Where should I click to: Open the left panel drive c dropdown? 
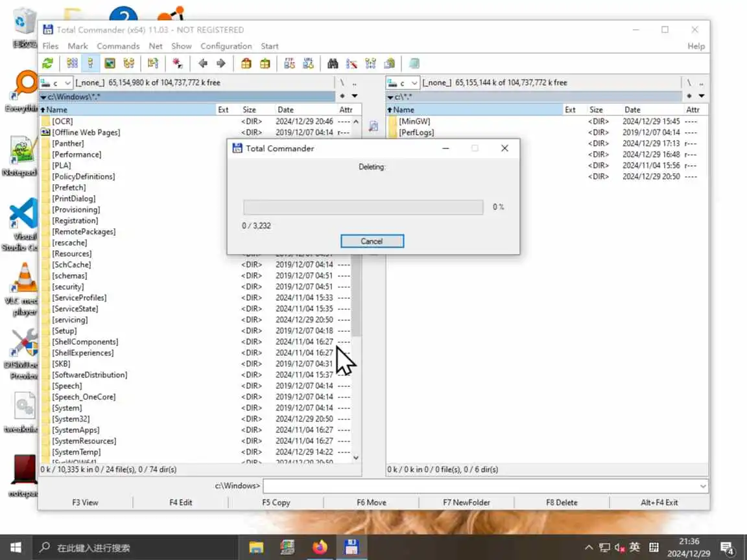[56, 83]
